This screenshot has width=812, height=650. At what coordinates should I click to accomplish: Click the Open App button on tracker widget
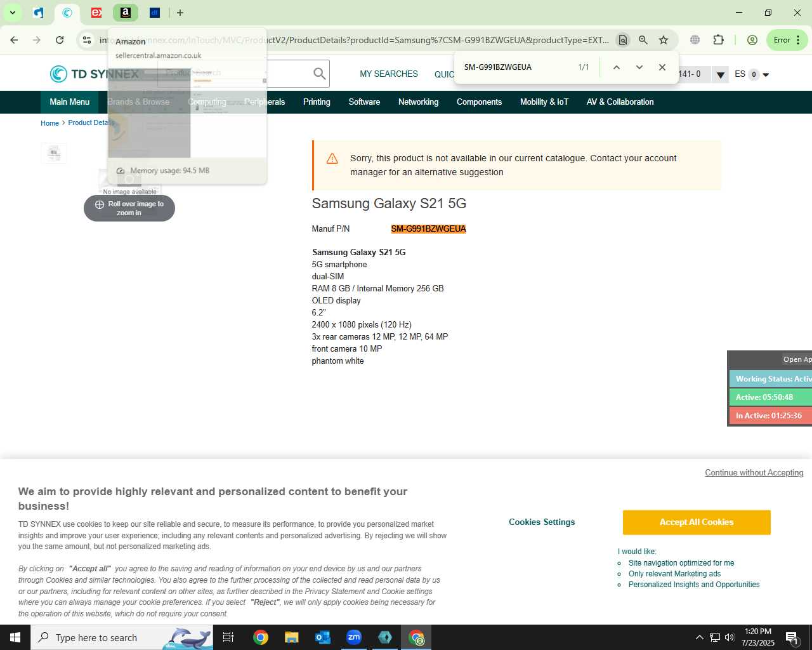pyautogui.click(x=797, y=359)
